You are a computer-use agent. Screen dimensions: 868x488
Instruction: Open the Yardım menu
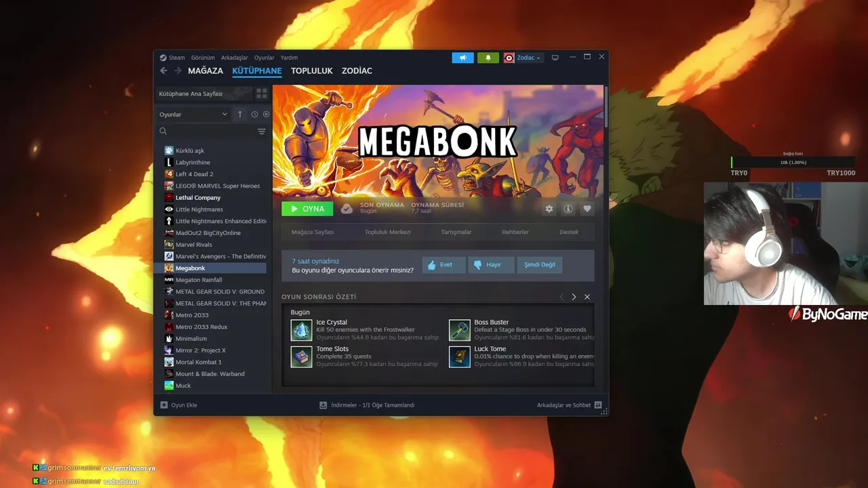[289, 58]
